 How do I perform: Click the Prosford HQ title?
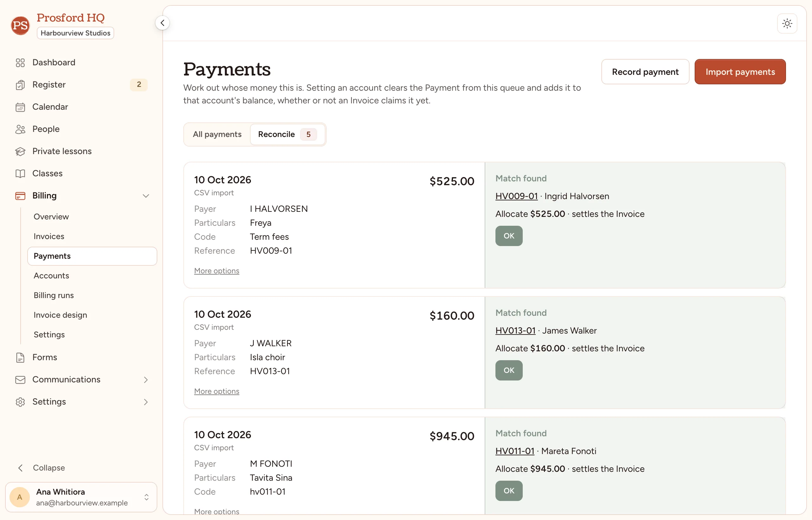71,17
